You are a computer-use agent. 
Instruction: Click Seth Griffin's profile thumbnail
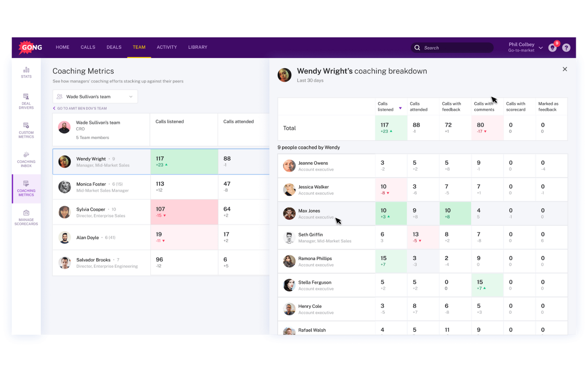click(289, 237)
